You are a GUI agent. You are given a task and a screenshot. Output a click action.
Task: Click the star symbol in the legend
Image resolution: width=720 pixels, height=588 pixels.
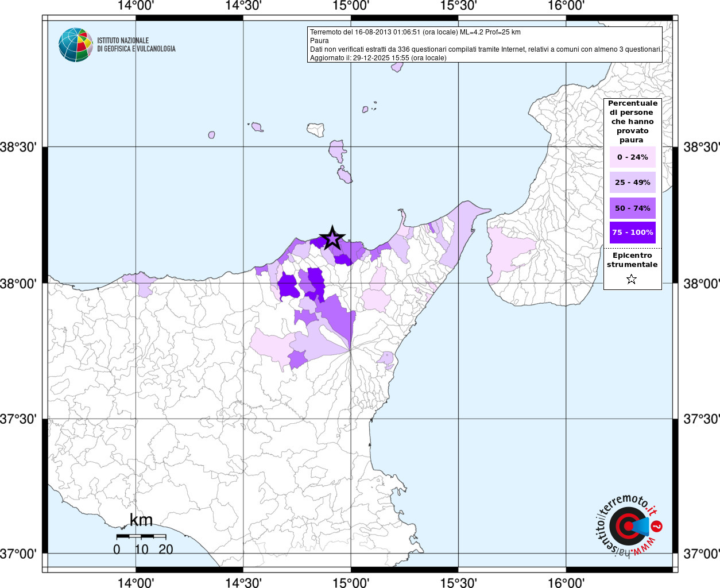[x=632, y=279]
